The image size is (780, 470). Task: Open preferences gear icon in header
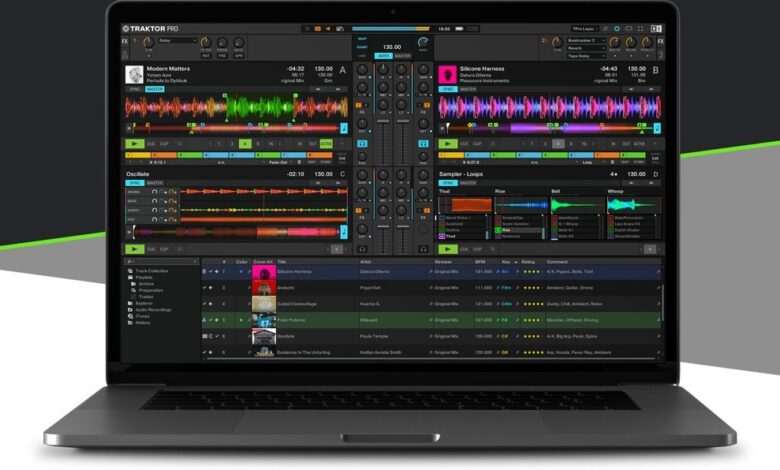[617, 29]
